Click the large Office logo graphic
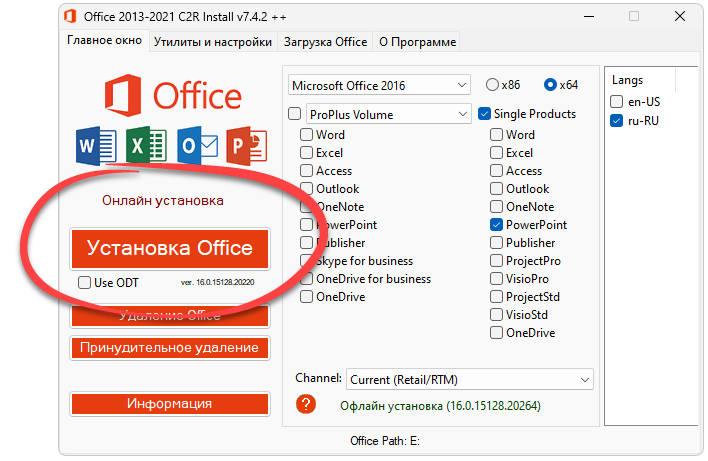Screen dimensions: 708x461 tap(173, 95)
